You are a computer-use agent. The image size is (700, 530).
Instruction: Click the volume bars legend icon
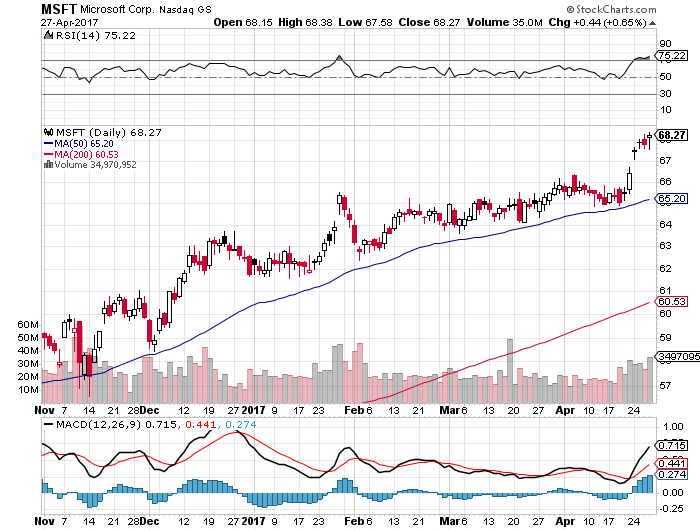pyautogui.click(x=49, y=164)
